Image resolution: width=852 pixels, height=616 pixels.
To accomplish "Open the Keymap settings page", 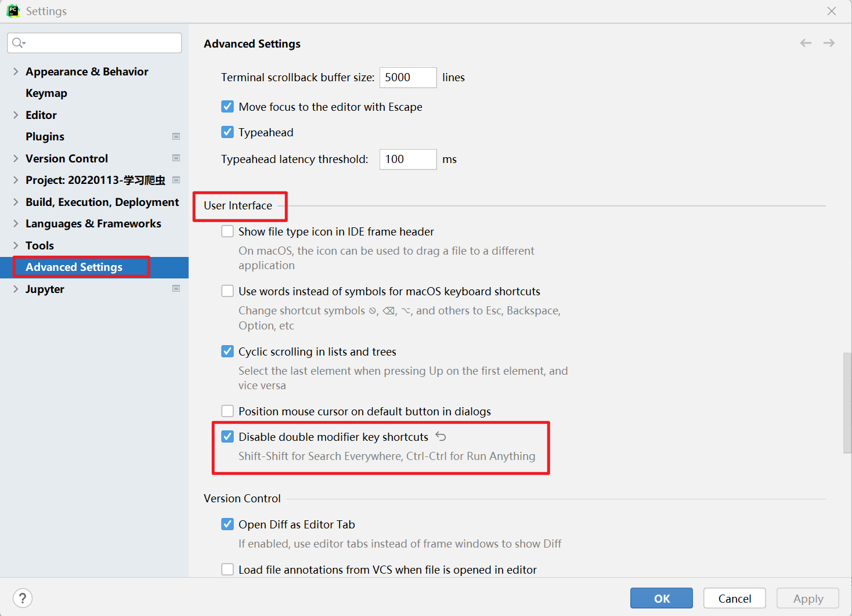I will coord(46,93).
